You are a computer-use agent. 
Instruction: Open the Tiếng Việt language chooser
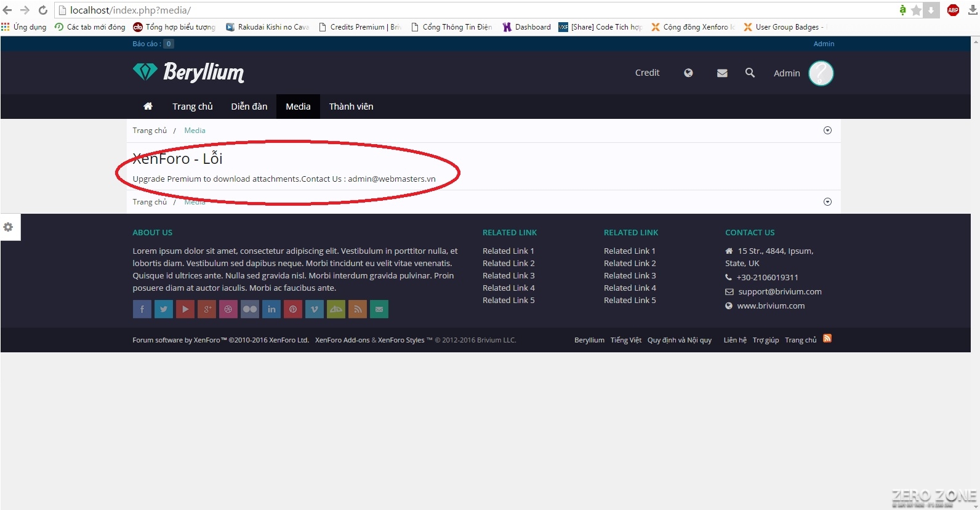(x=625, y=340)
